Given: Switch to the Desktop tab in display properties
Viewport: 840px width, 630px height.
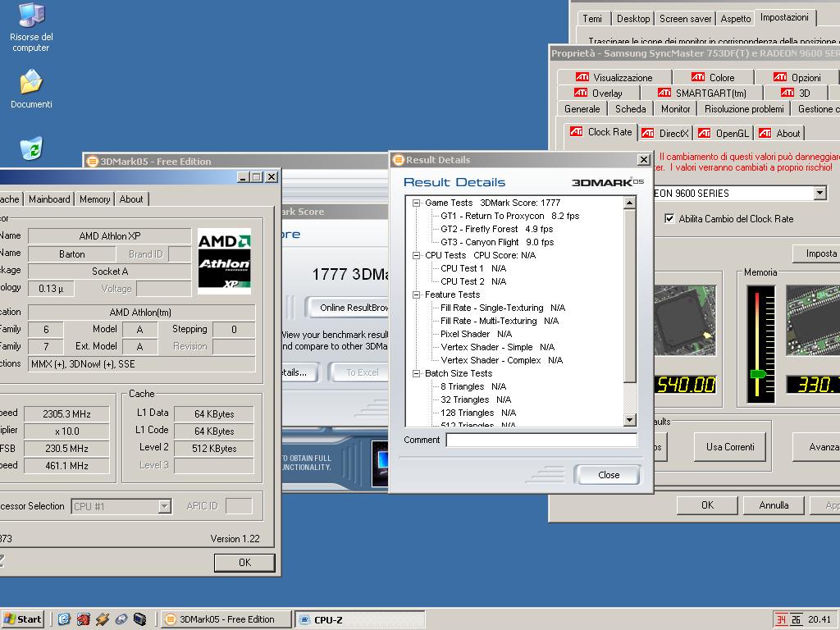Looking at the screenshot, I should pyautogui.click(x=632, y=19).
